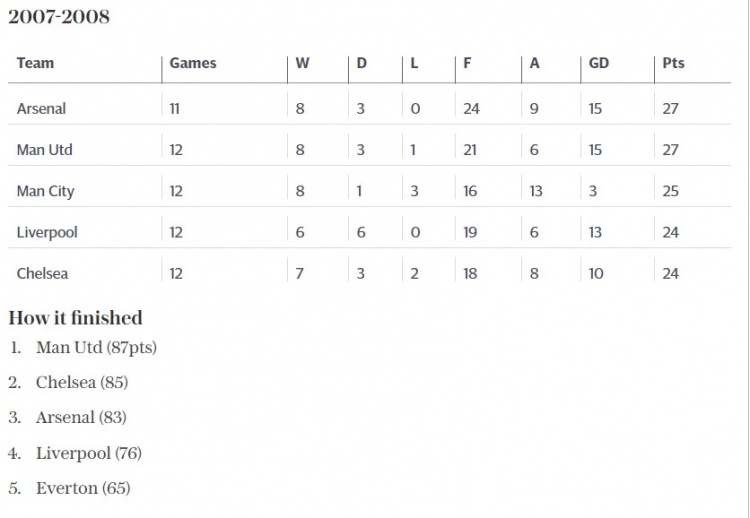
Task: Select the W column header
Action: click(x=302, y=63)
